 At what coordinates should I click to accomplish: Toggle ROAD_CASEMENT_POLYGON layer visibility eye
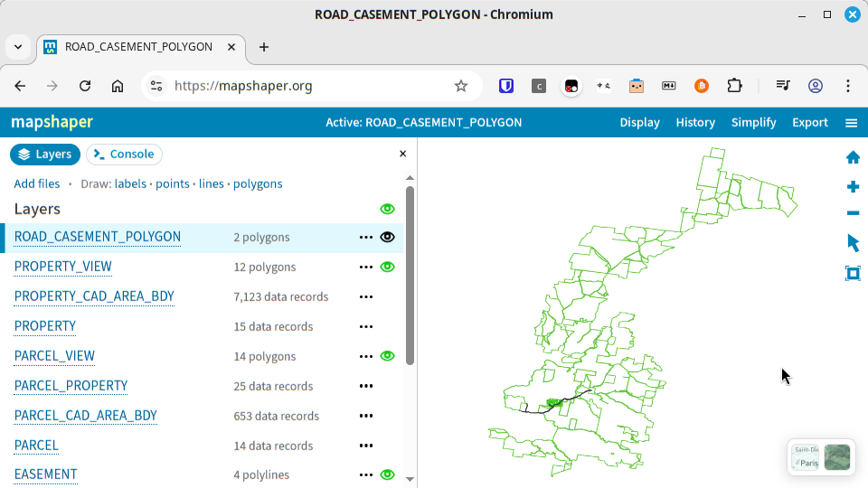pos(388,237)
